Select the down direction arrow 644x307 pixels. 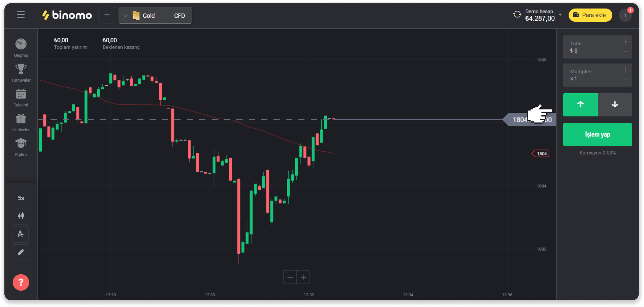click(x=615, y=105)
